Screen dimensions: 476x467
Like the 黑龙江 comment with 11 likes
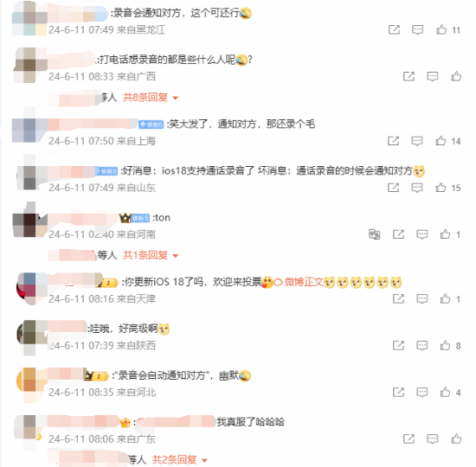click(441, 29)
